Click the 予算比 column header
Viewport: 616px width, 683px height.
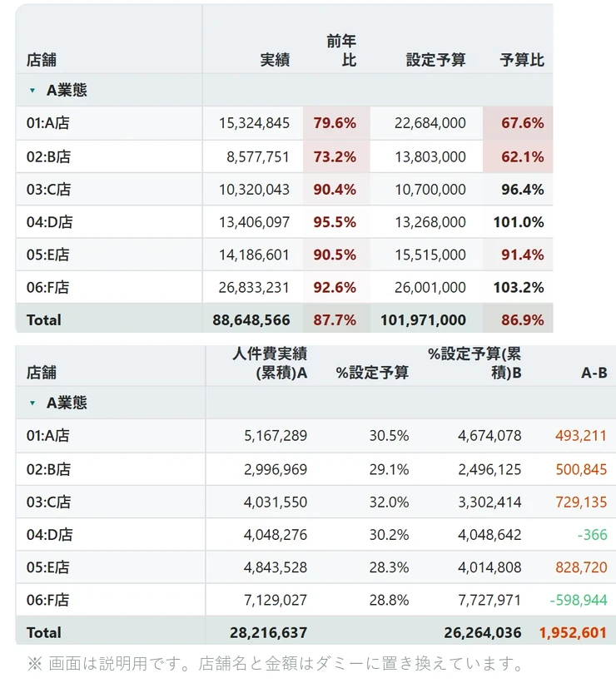click(x=522, y=60)
